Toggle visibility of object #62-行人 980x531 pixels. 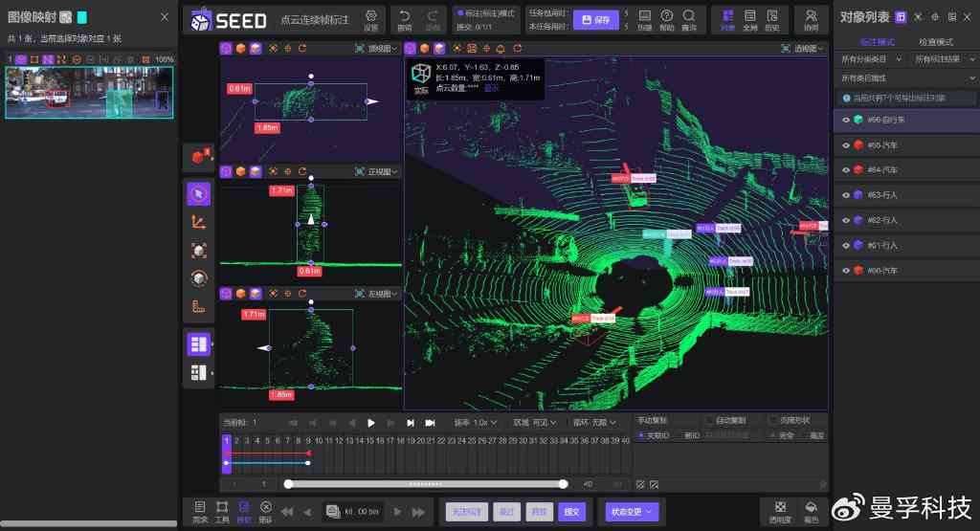[846, 220]
